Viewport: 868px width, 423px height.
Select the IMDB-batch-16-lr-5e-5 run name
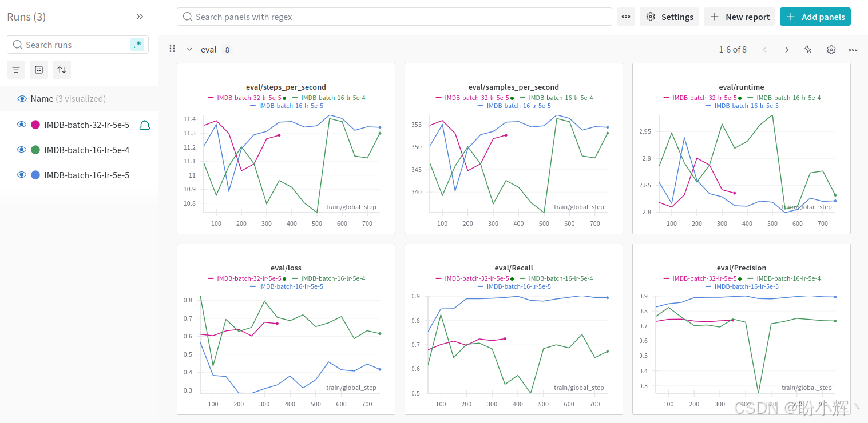point(87,175)
